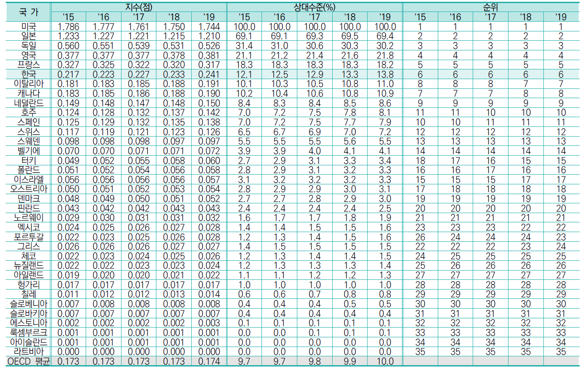Select OECD 평균 relative level 10.0
The height and width of the screenshot is (374, 588).
[385, 362]
